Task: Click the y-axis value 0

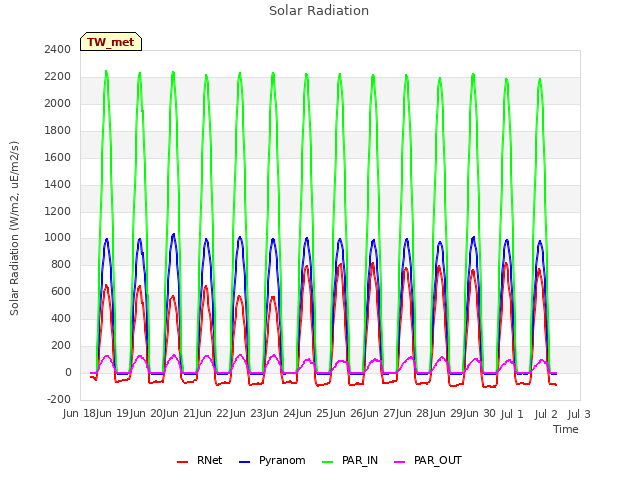Action: click(68, 372)
